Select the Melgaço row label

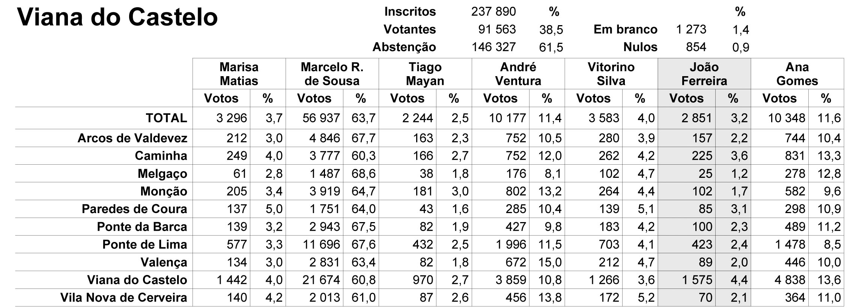(x=162, y=174)
